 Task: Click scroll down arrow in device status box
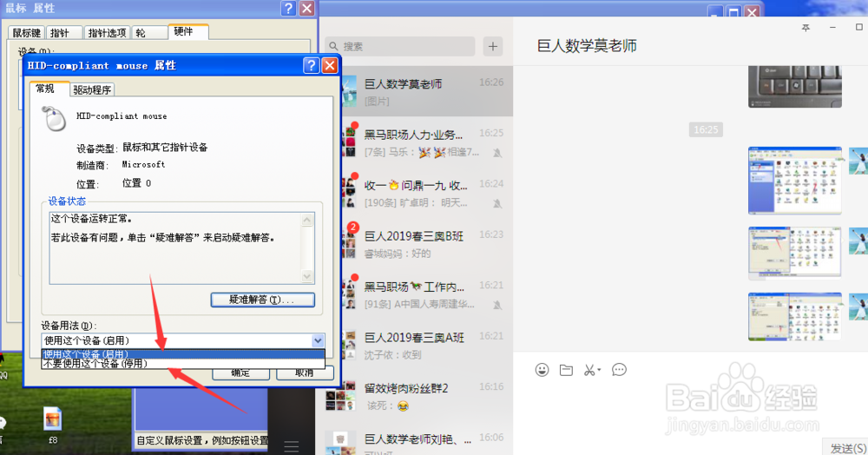(307, 276)
